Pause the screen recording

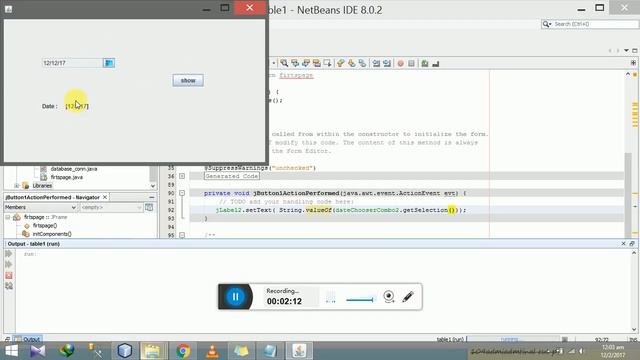[x=235, y=297]
